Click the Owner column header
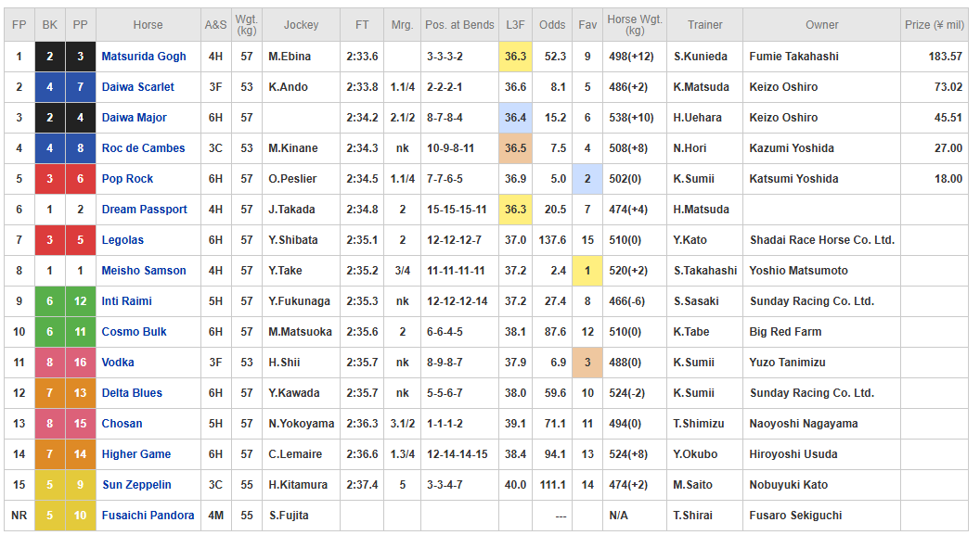The height and width of the screenshot is (548, 980). click(x=822, y=25)
